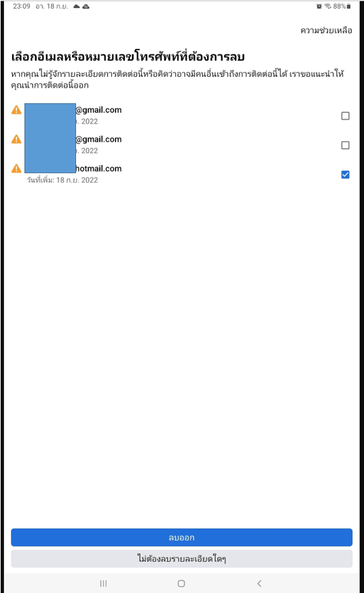Select the first gmail.com email entry
The height and width of the screenshot is (593, 364).
[181, 115]
